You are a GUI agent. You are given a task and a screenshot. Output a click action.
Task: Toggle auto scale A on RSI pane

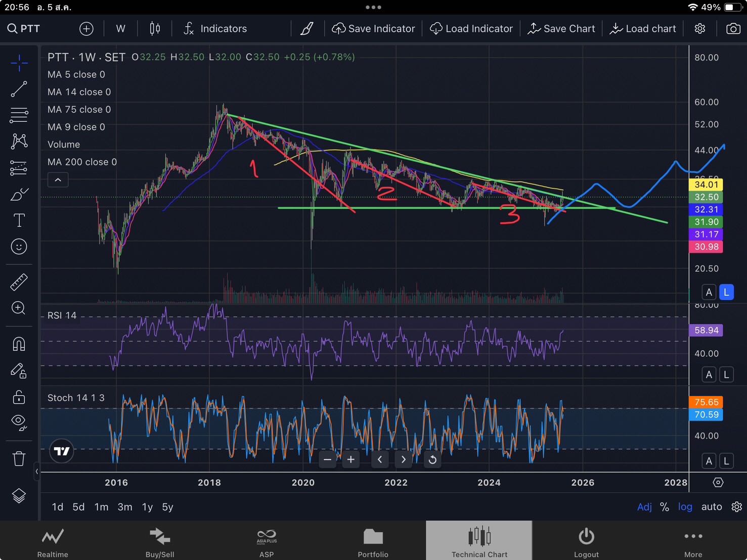point(709,375)
